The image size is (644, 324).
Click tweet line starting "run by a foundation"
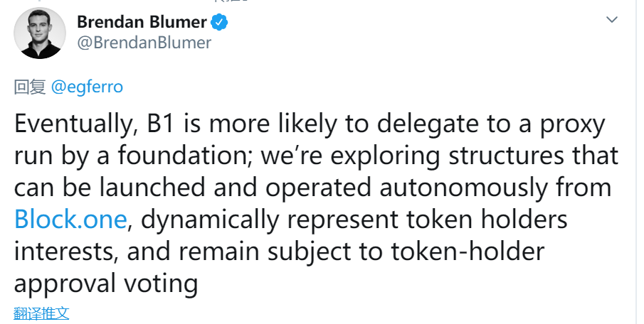[x=316, y=156]
